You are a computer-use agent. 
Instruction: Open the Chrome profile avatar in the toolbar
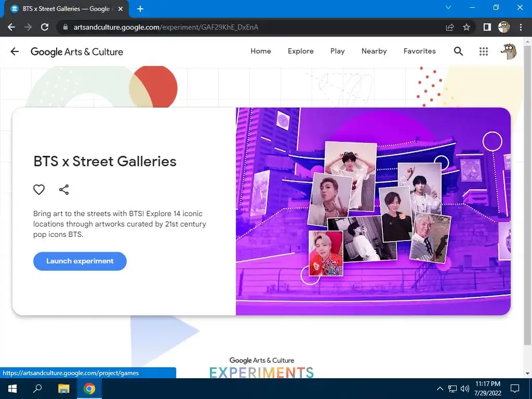pos(504,27)
